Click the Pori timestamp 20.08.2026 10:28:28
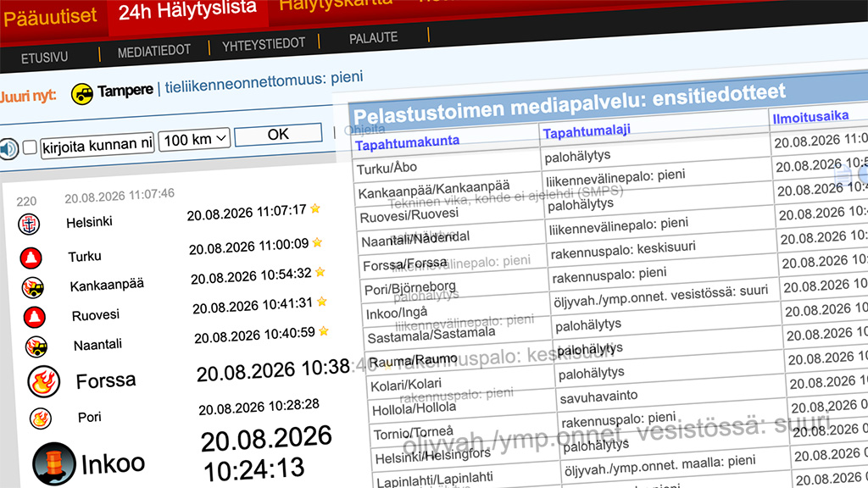 [x=259, y=408]
